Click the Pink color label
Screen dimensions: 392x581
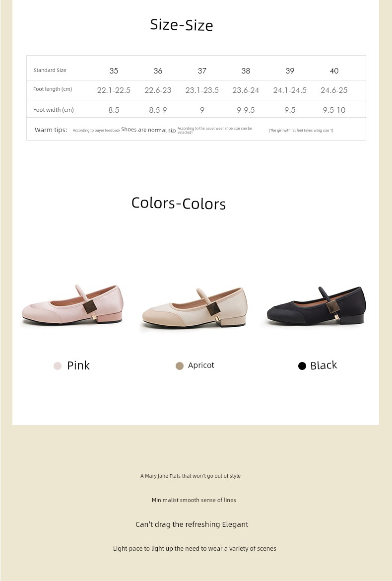[x=78, y=365]
